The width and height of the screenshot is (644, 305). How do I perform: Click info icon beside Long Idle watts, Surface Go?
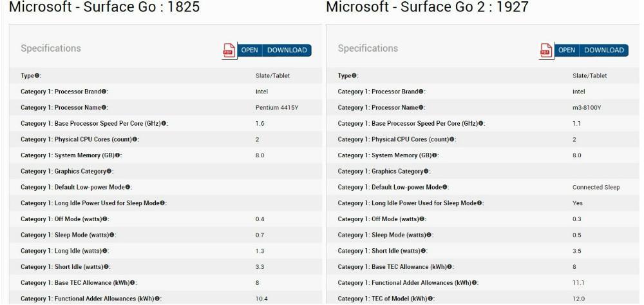tap(105, 251)
